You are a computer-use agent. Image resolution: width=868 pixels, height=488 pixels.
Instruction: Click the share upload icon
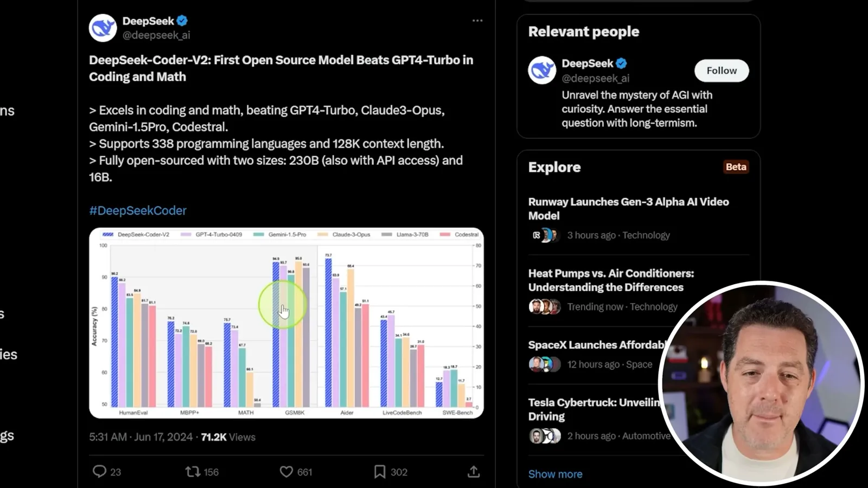[474, 471]
